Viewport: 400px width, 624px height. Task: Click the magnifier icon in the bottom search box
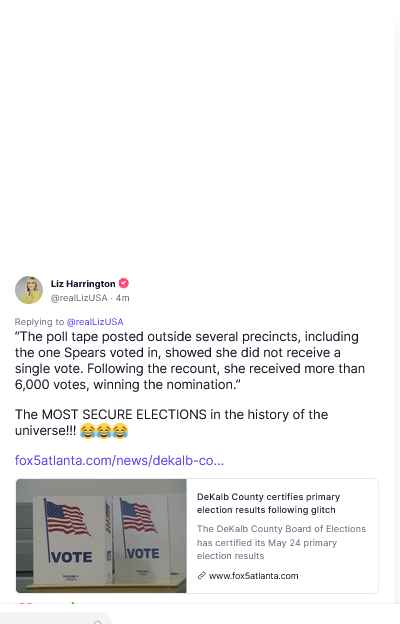tap(98, 622)
